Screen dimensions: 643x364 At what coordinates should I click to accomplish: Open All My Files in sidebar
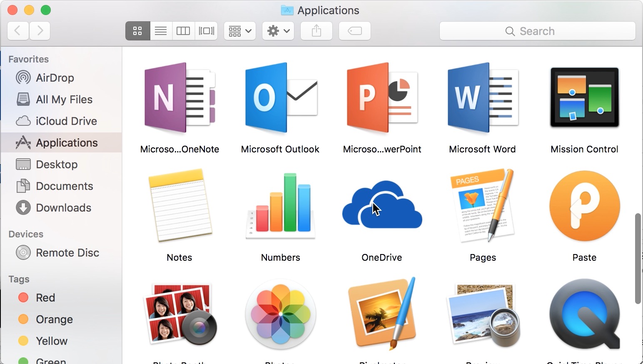coord(61,100)
